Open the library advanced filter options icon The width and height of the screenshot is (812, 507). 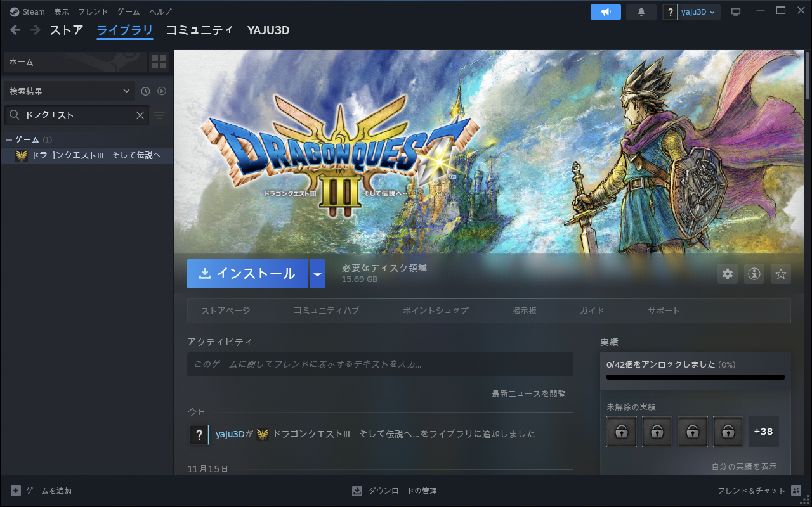click(x=159, y=115)
